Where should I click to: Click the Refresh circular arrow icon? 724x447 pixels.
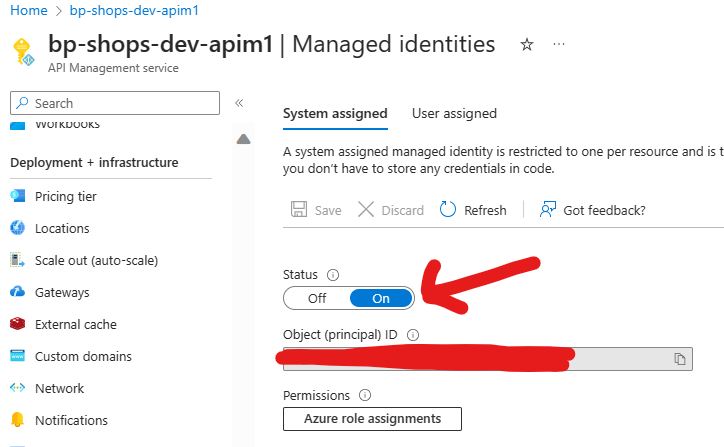[447, 209]
